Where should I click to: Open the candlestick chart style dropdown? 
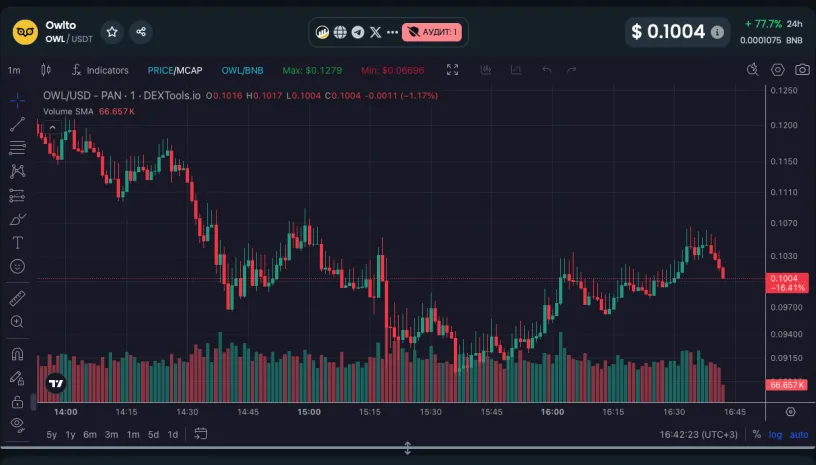click(45, 70)
